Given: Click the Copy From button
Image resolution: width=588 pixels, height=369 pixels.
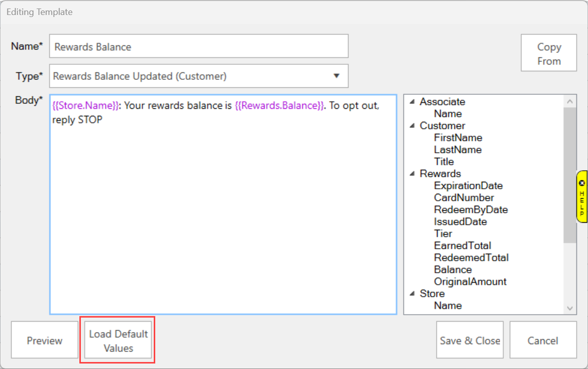Looking at the screenshot, I should (x=549, y=53).
